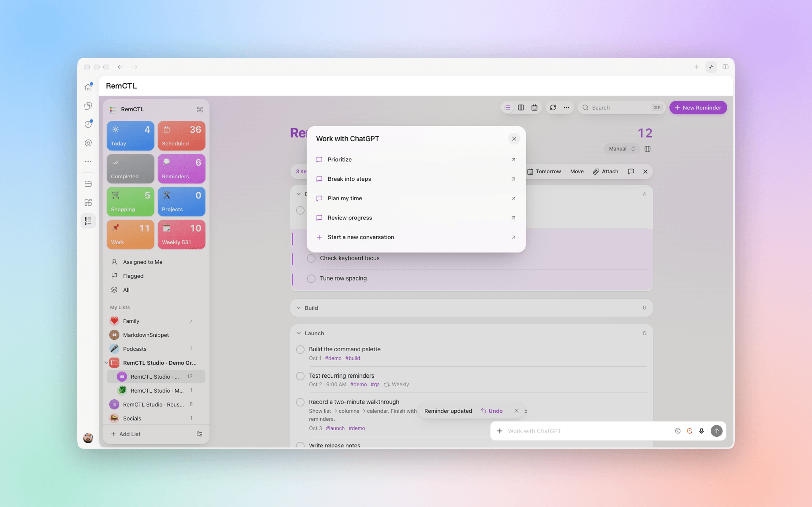Viewport: 812px width, 507px height.
Task: Collapse the RemCTL Studio Demo group
Action: [x=106, y=363]
